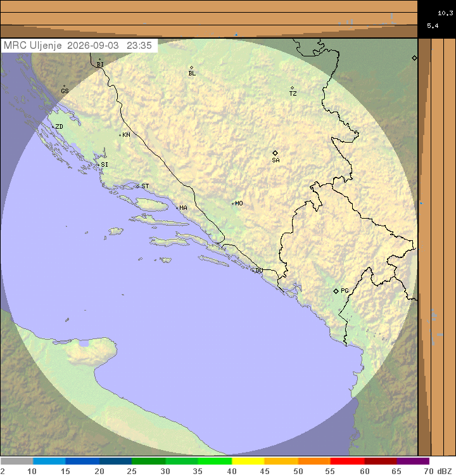The width and height of the screenshot is (456, 476).
Task: Click the Knin KN marker
Action: tap(120, 135)
